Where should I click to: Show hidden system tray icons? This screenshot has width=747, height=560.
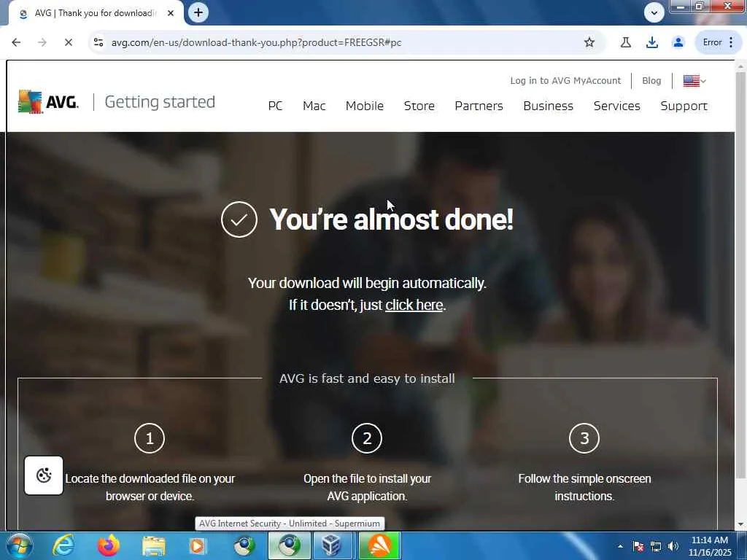coord(620,546)
